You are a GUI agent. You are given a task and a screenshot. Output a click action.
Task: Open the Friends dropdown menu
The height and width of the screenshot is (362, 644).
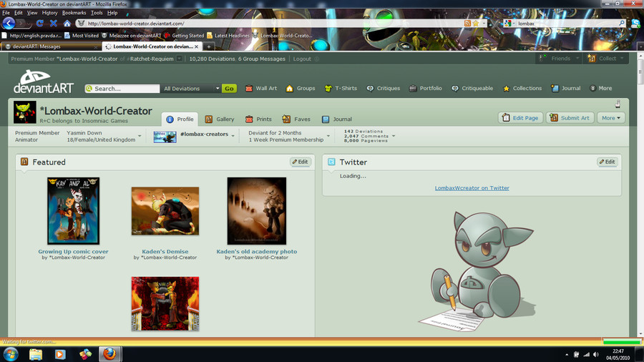point(559,59)
